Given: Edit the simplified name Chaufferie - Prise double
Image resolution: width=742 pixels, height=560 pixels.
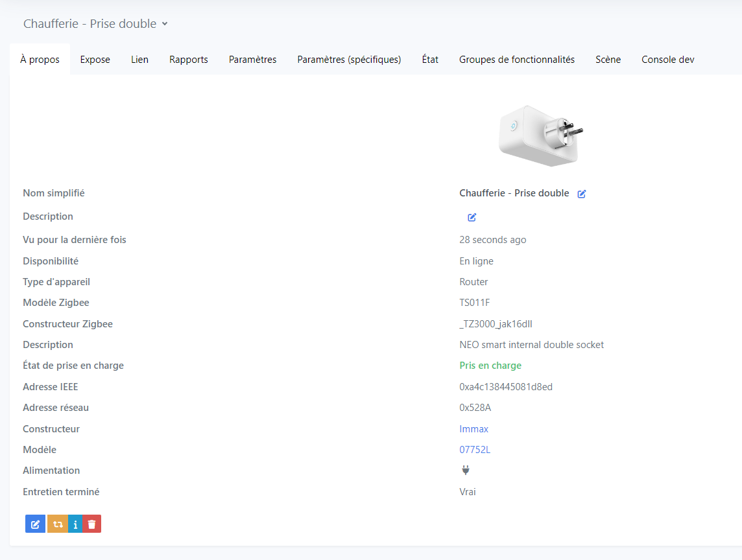Looking at the screenshot, I should (x=582, y=193).
